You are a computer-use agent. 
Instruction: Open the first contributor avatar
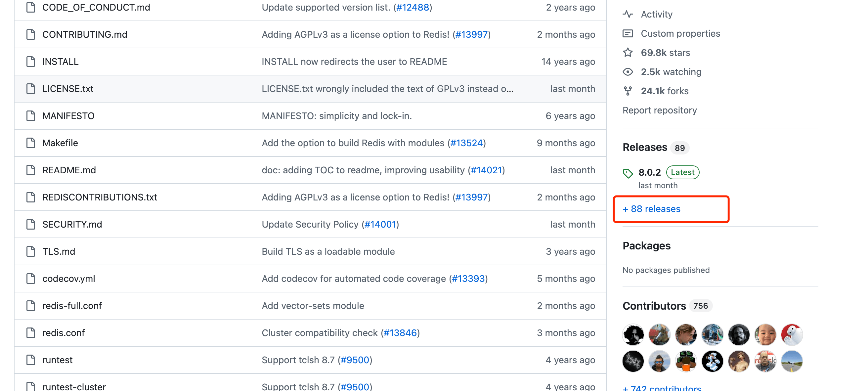coord(633,335)
